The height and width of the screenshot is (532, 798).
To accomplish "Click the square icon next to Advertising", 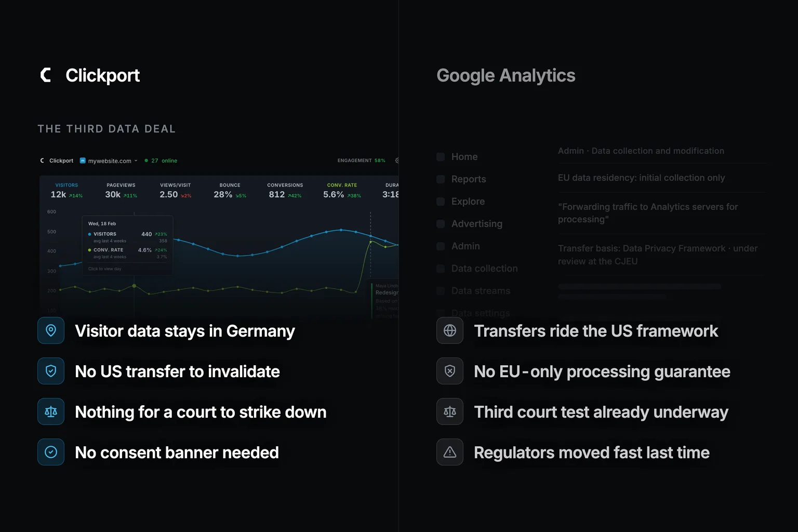I will click(441, 224).
